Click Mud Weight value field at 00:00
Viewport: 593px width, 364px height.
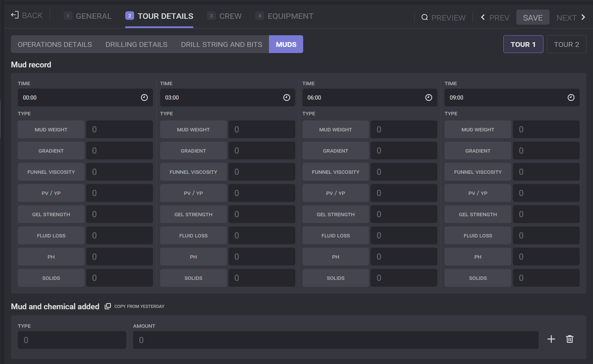(x=119, y=129)
